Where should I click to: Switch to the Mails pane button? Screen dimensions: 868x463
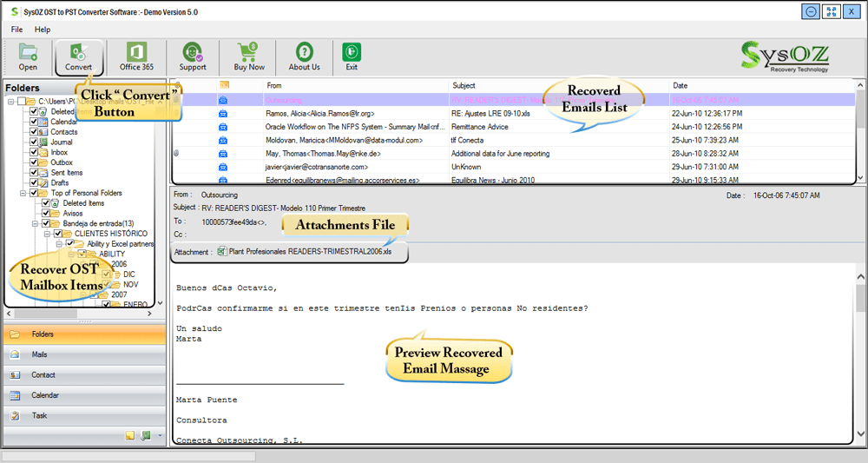pyautogui.click(x=85, y=354)
